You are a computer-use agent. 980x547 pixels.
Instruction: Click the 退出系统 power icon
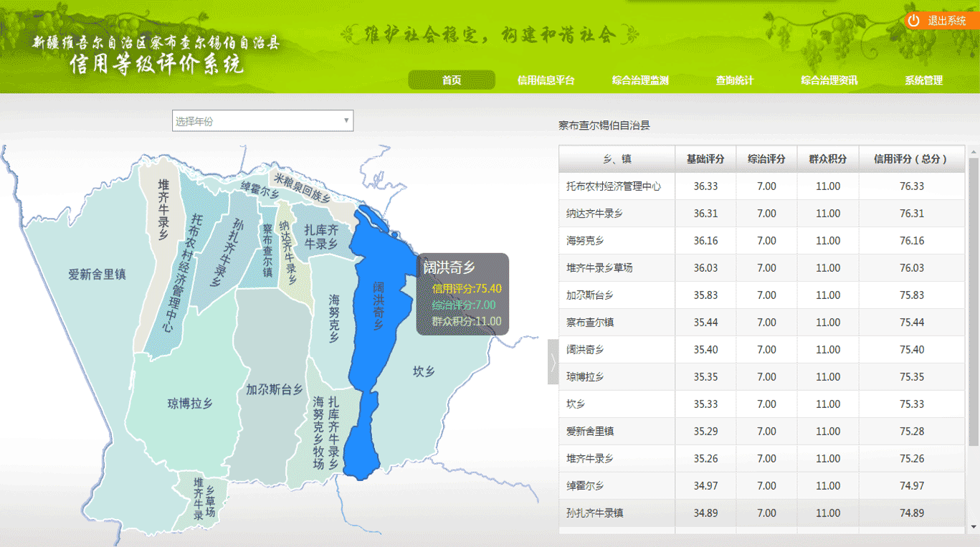[x=913, y=21]
